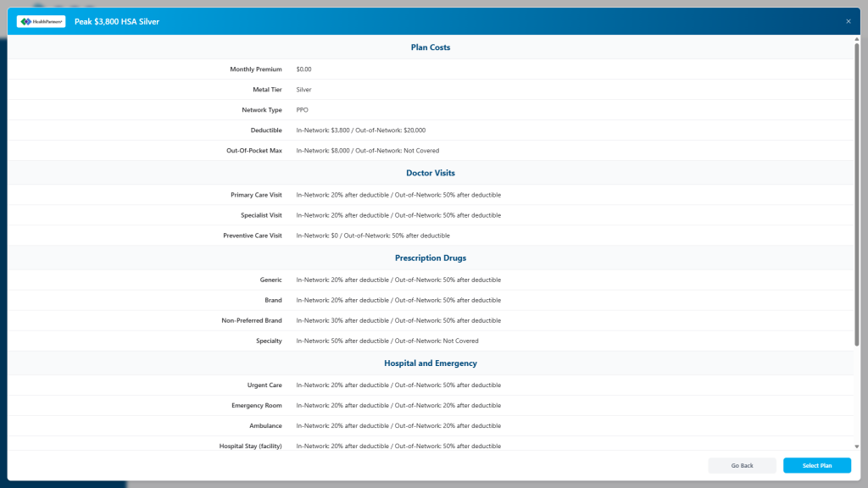Click the Plan Costs section header
The height and width of the screenshot is (488, 868).
point(431,47)
